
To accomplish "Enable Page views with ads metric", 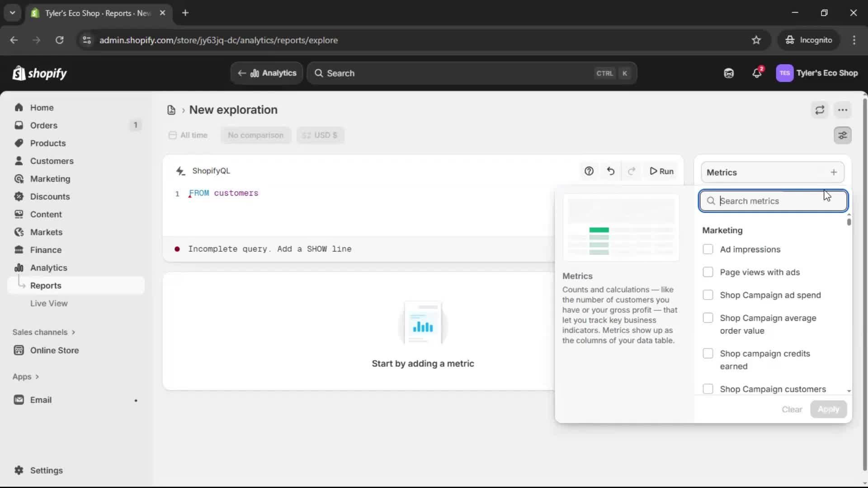I will click(x=708, y=272).
